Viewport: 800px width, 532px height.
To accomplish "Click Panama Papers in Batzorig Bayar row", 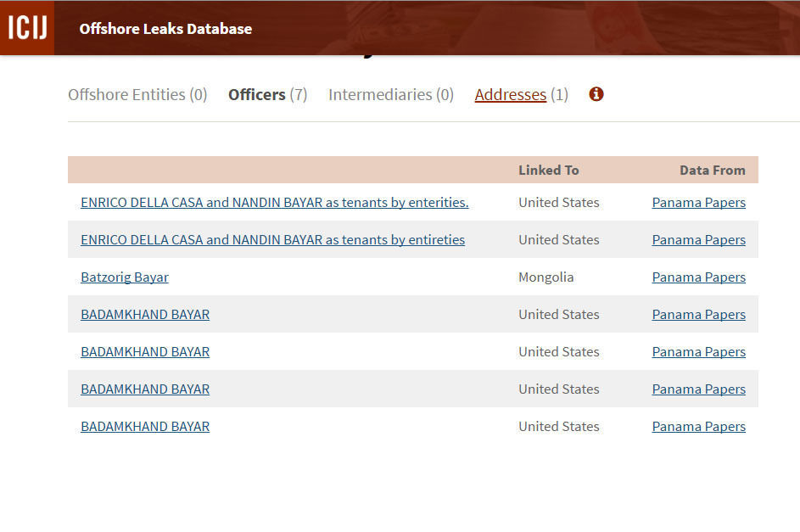I will [698, 277].
